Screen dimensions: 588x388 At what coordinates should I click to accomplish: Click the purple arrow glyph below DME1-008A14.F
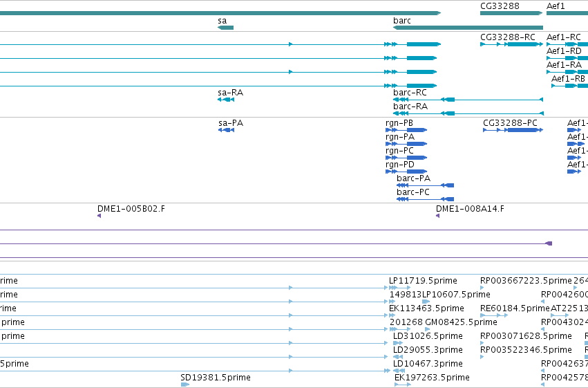click(x=437, y=216)
